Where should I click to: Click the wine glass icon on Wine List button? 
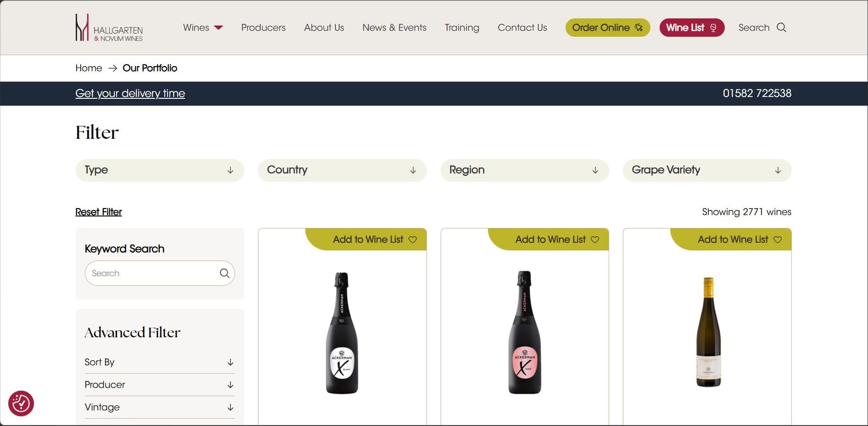pyautogui.click(x=713, y=28)
